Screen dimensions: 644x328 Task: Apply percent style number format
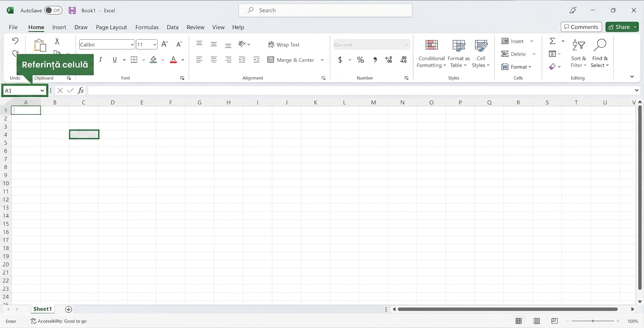tap(360, 60)
